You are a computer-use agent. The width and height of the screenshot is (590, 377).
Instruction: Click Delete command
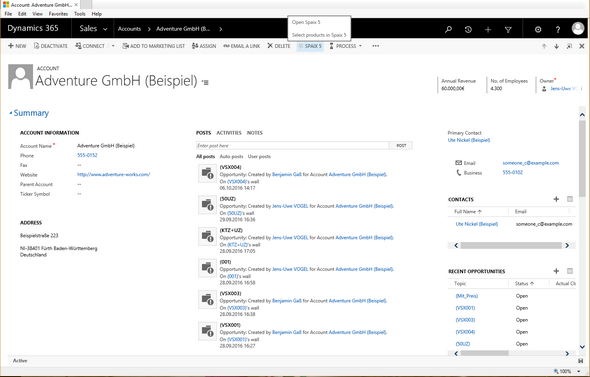point(279,46)
